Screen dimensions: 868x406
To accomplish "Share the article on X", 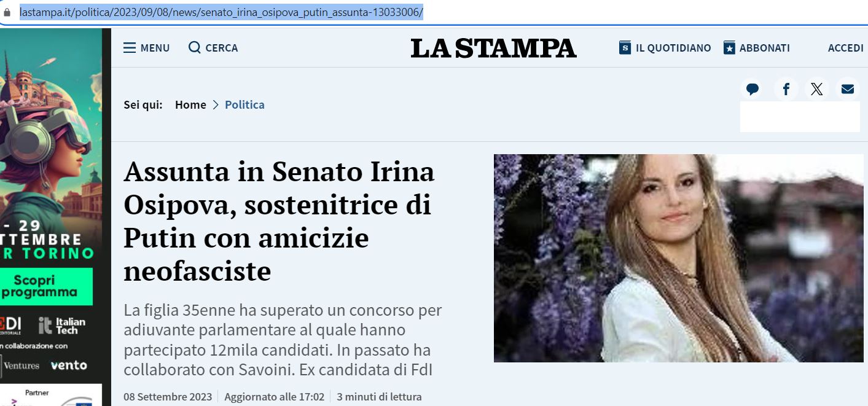I will (x=816, y=89).
